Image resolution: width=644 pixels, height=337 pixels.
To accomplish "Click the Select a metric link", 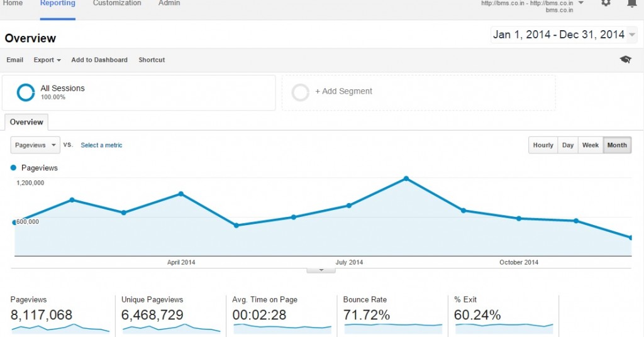I will (x=101, y=145).
